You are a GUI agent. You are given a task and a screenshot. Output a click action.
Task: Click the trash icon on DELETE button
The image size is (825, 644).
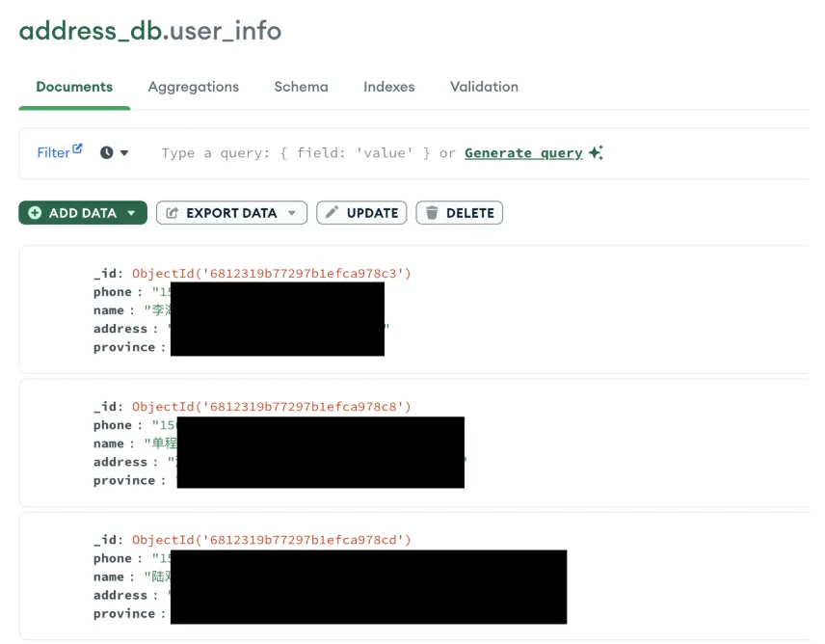pos(432,212)
